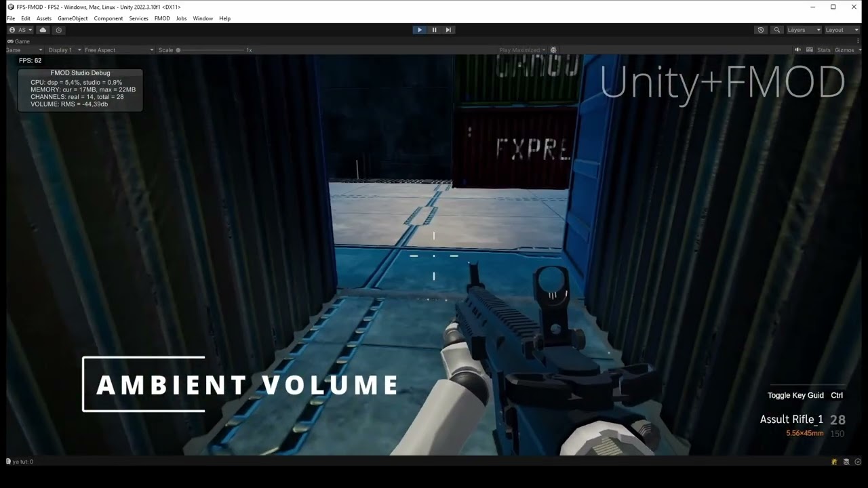Open the Play Maximized dropdown
Screen dimensions: 868x488
522,50
